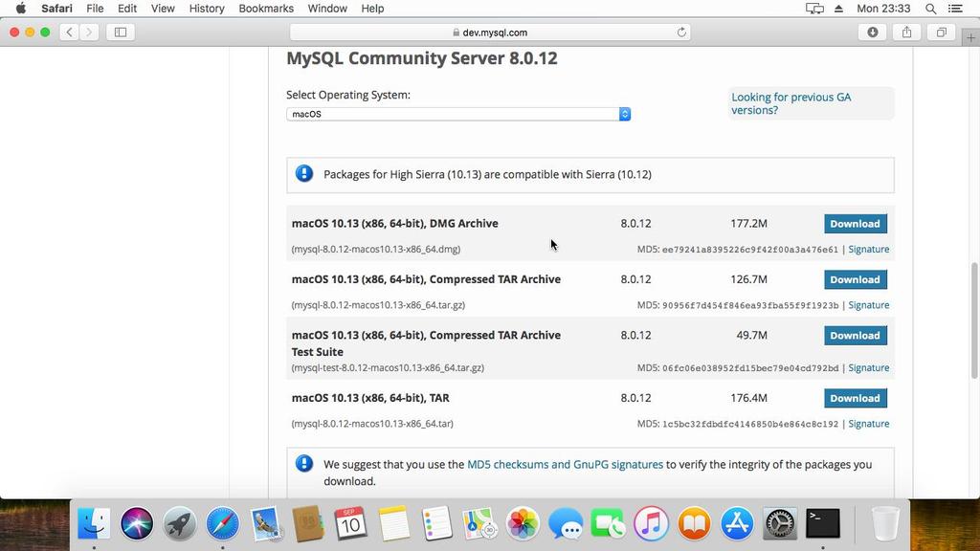
Task: Show the Safari downloads list
Action: 873,32
